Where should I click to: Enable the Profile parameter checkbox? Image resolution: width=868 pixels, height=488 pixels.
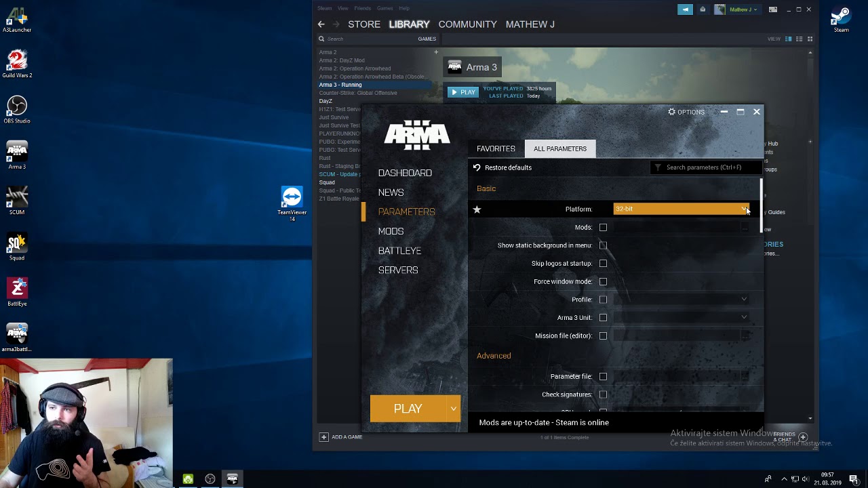[x=603, y=300]
